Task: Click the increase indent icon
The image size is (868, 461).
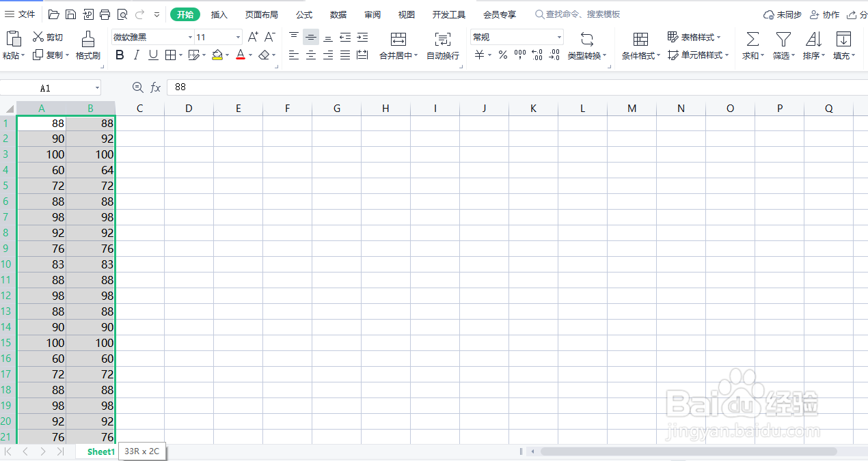Action: coord(362,37)
